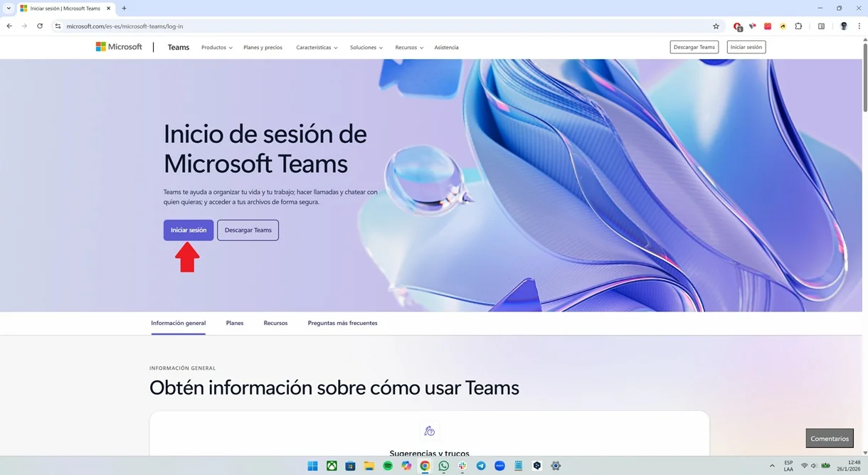
Task: Expand the Productos dropdown menu
Action: pyautogui.click(x=216, y=48)
